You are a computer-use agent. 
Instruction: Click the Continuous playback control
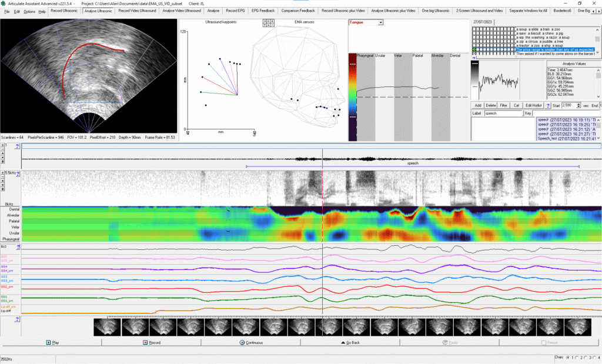[x=251, y=342]
